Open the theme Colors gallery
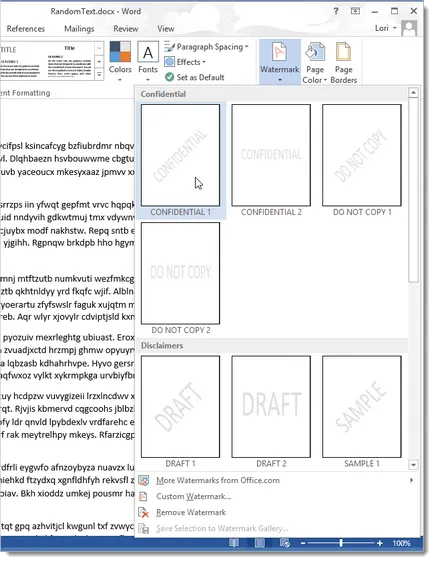 tap(120, 62)
